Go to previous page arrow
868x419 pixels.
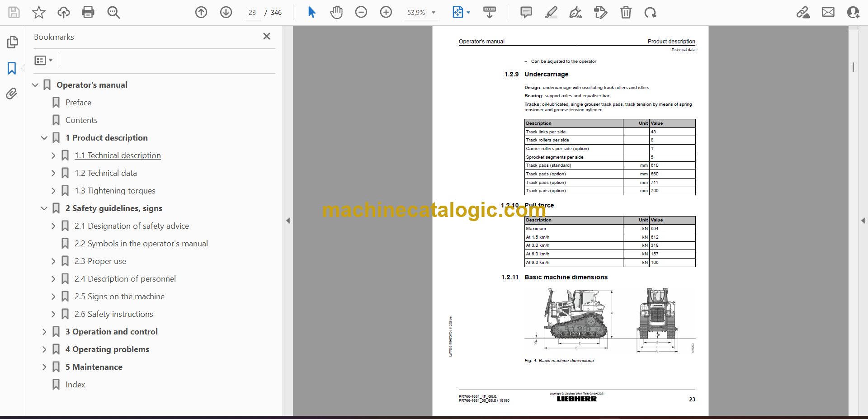(x=201, y=12)
